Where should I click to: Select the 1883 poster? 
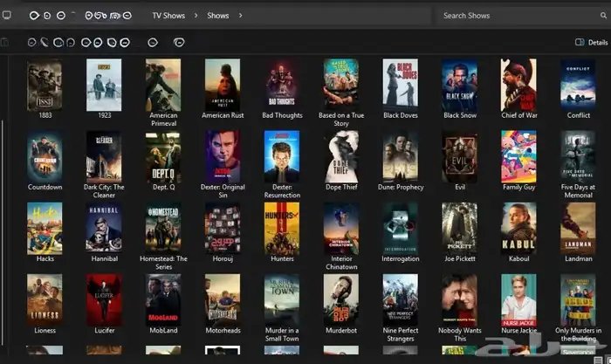tap(45, 85)
